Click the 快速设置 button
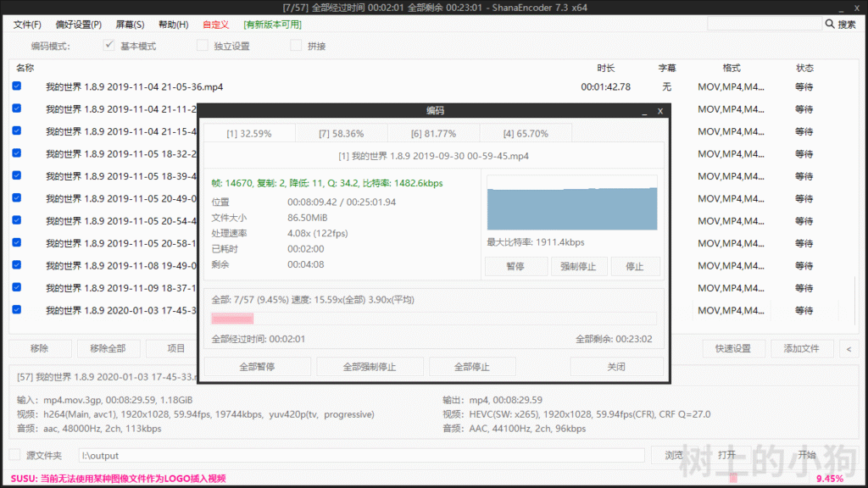868x488 pixels. (x=733, y=348)
